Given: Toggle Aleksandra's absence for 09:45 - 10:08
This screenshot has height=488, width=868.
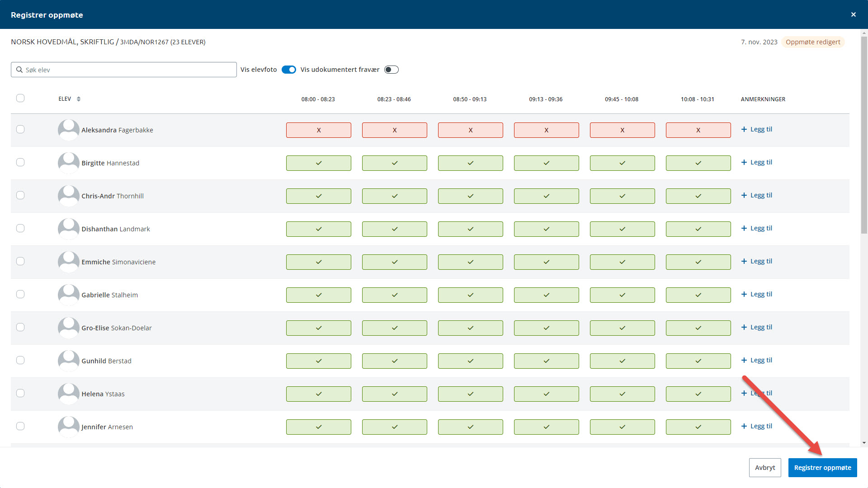Looking at the screenshot, I should pos(623,130).
